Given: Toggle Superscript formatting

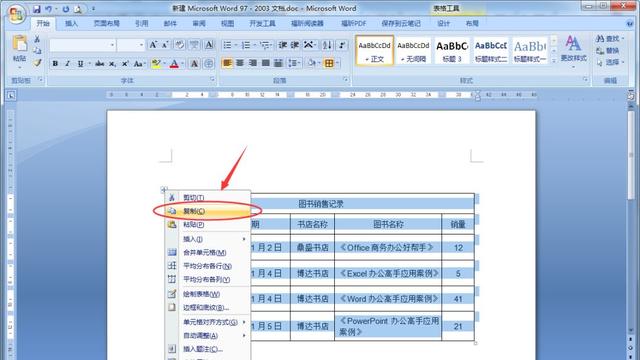Looking at the screenshot, I should [x=125, y=63].
